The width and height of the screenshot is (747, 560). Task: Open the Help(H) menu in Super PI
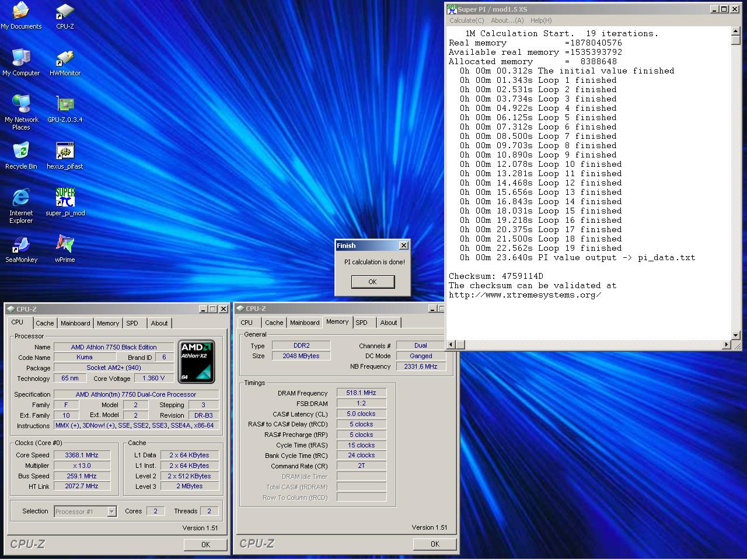click(x=541, y=20)
